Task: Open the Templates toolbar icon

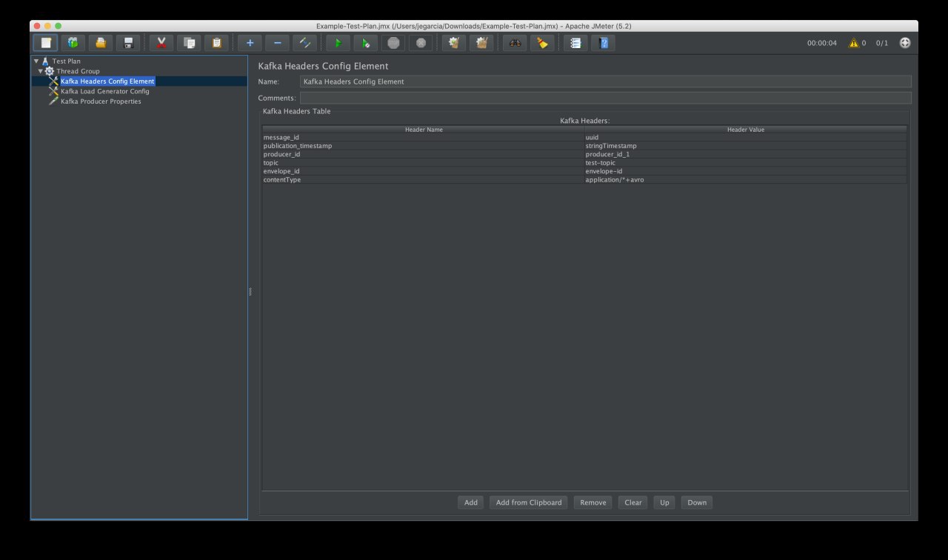Action: [73, 43]
